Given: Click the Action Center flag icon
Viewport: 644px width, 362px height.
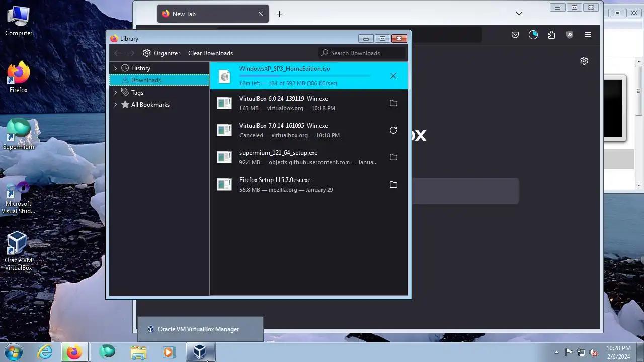Looking at the screenshot, I should click(x=569, y=352).
